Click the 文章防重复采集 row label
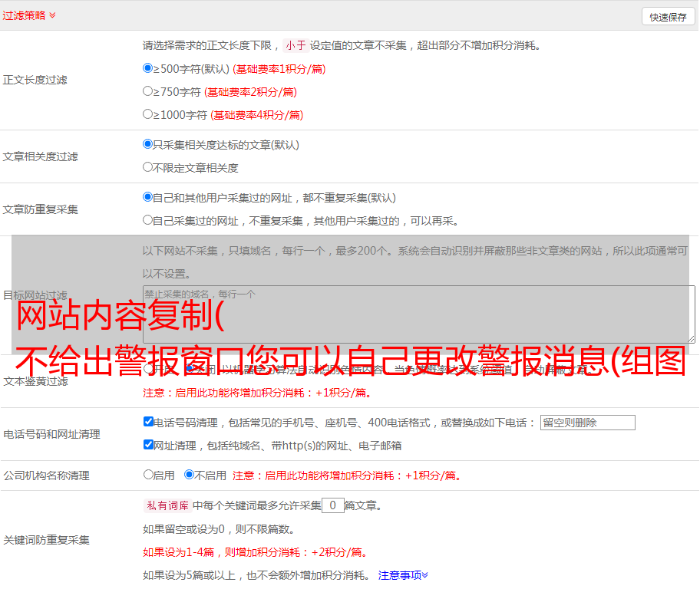Viewport: 700px width, 589px height. [40, 209]
